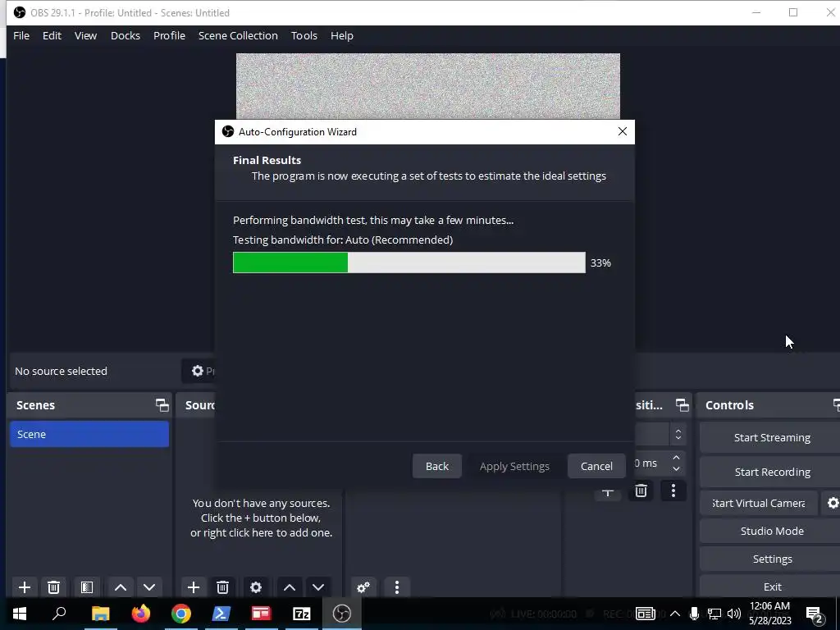Click Start Streaming

pos(771,438)
